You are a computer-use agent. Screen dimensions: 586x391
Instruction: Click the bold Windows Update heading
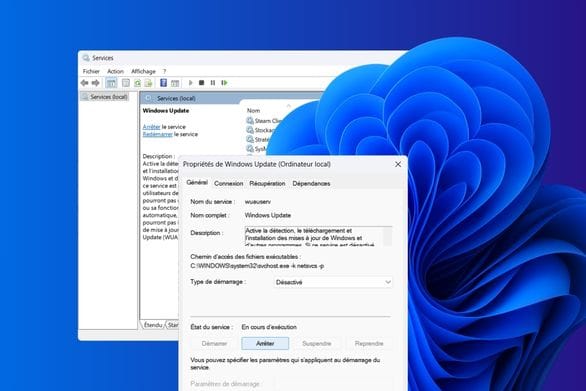tap(166, 110)
